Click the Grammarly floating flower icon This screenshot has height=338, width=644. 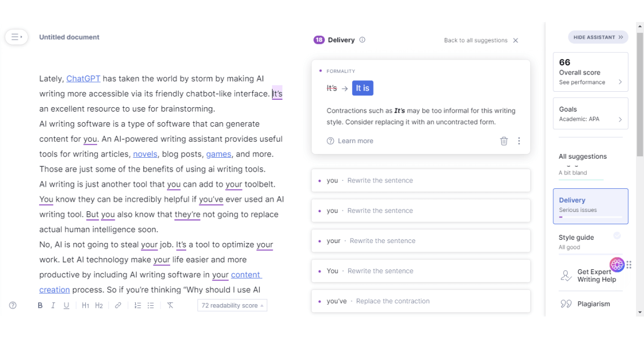pos(617,264)
